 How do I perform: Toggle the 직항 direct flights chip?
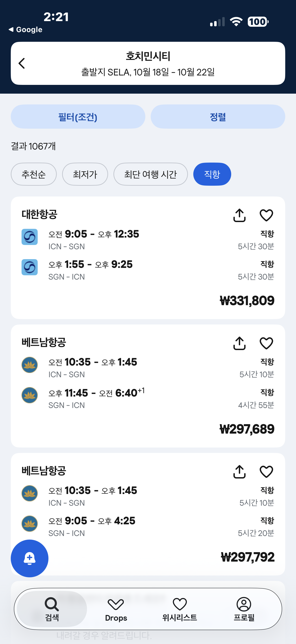(212, 174)
